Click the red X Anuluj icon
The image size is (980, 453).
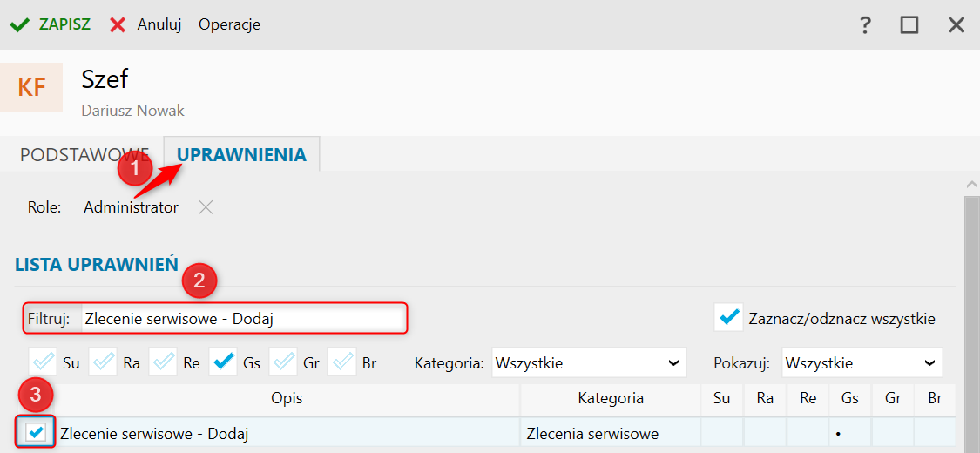pyautogui.click(x=118, y=24)
